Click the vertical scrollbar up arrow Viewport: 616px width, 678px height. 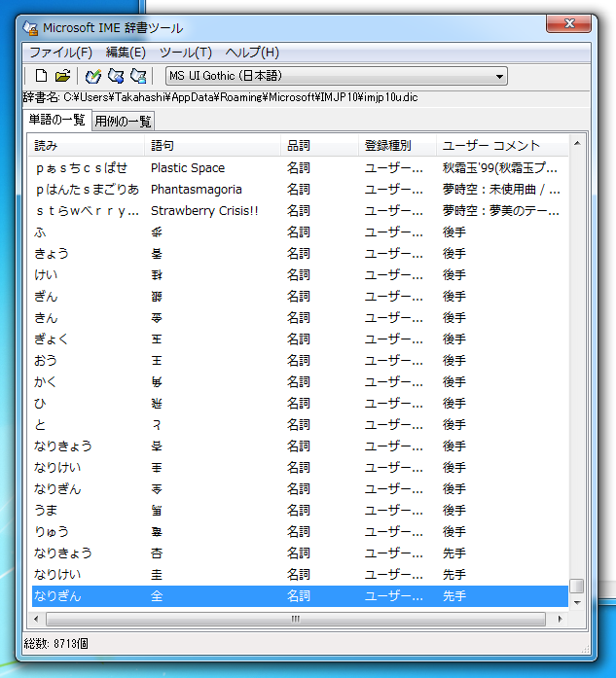pyautogui.click(x=577, y=143)
